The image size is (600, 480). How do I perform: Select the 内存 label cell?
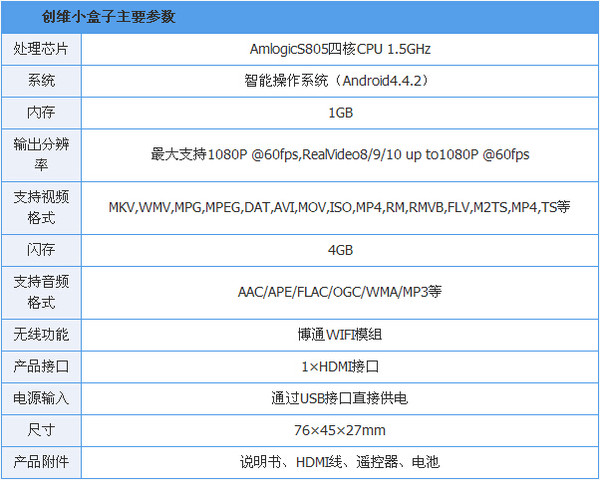point(41,113)
